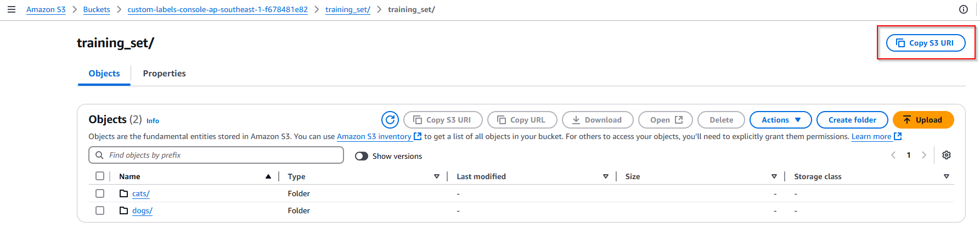Click the Copy URL button
This screenshot has height=244, width=980.
pyautogui.click(x=522, y=120)
